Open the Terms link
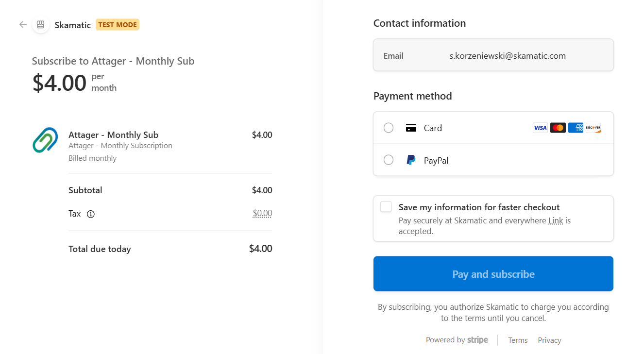The width and height of the screenshot is (644, 354). [518, 340]
